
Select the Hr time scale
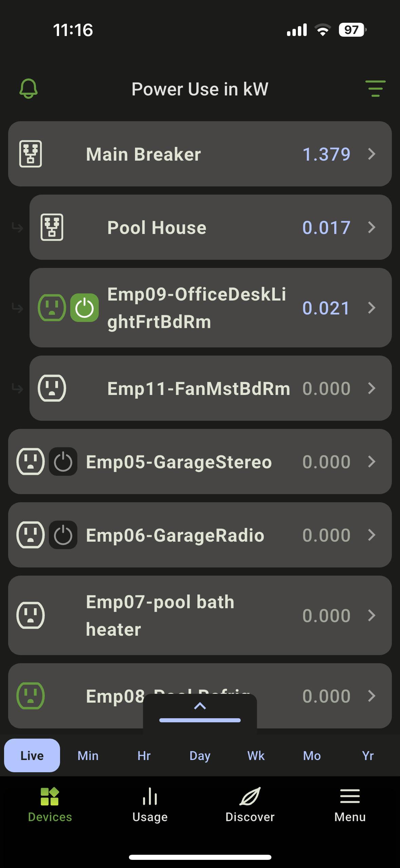click(x=144, y=756)
